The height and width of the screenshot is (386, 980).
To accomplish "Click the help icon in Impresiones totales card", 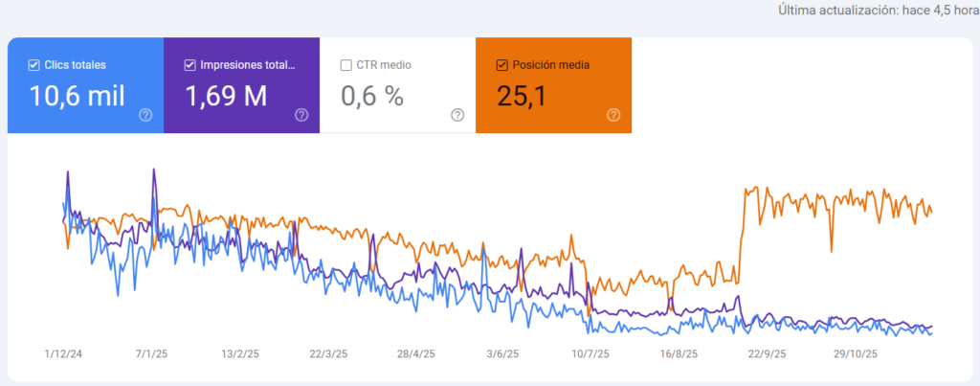I will (301, 115).
